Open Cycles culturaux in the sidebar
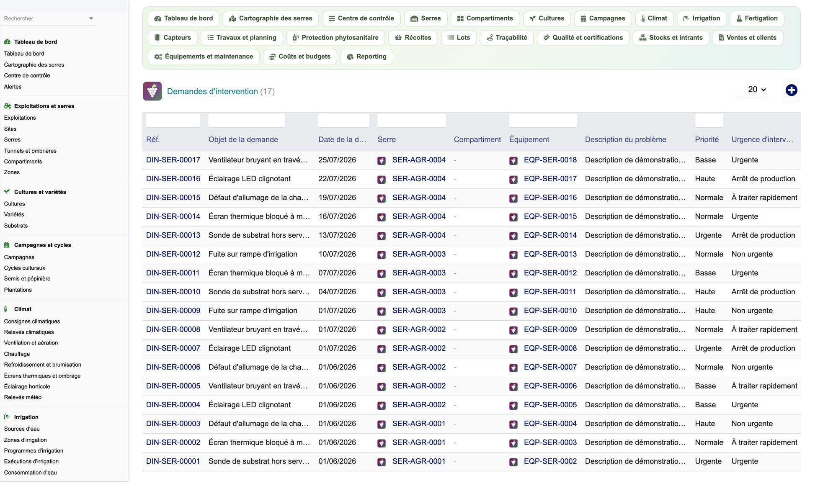The height and width of the screenshot is (504, 815). (24, 268)
